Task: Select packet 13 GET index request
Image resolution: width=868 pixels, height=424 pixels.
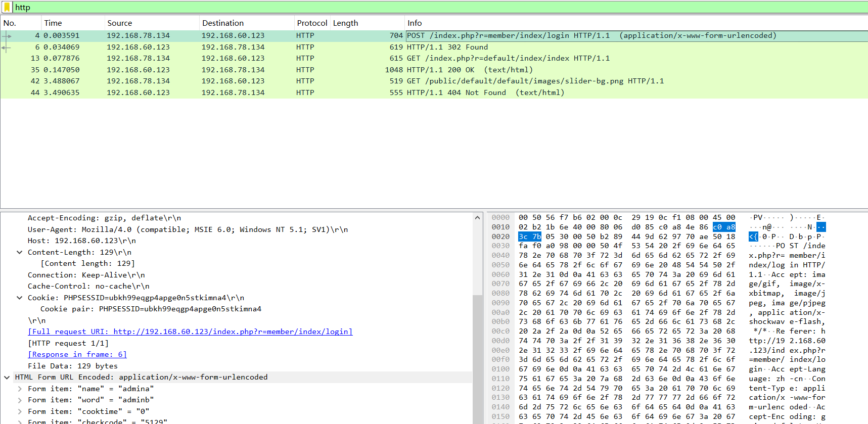Action: [x=434, y=58]
